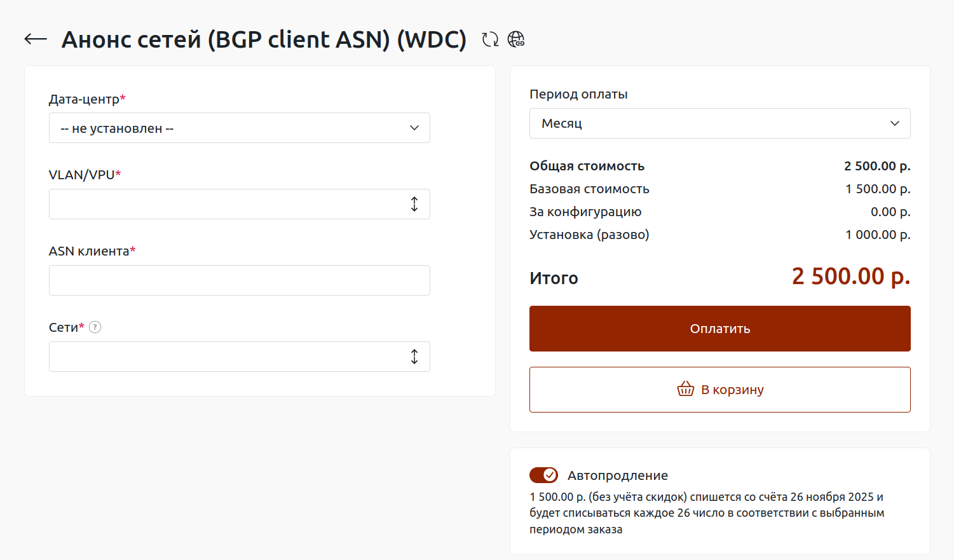Click the Месяц payment period value
This screenshot has height=560, width=954.
pos(562,123)
